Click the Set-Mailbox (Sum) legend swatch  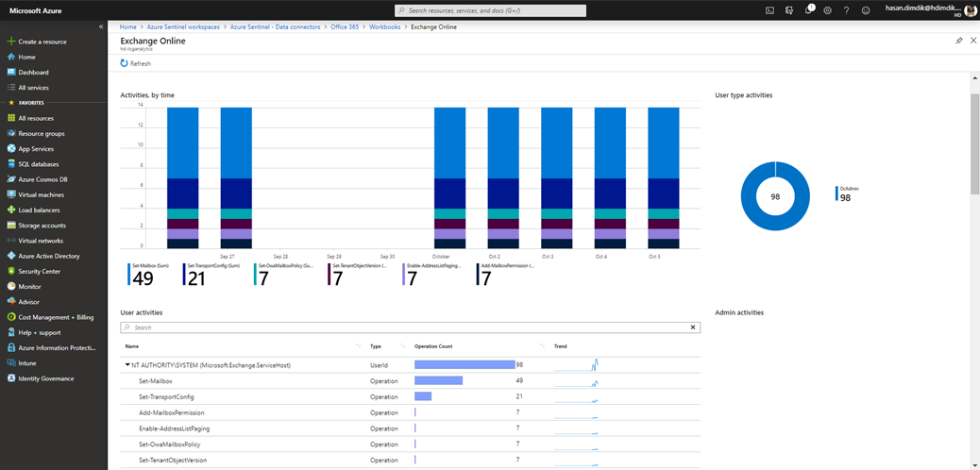[128, 275]
